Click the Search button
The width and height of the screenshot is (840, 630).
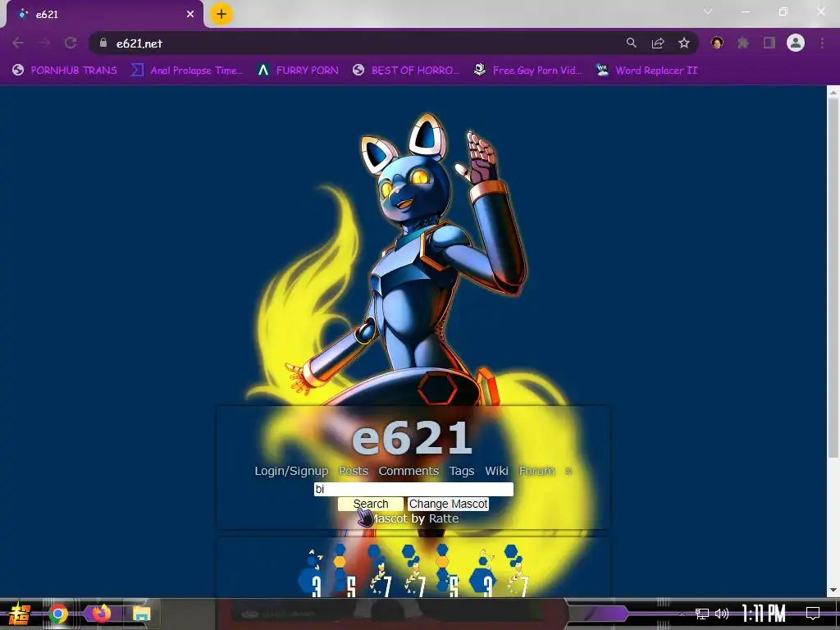point(371,504)
